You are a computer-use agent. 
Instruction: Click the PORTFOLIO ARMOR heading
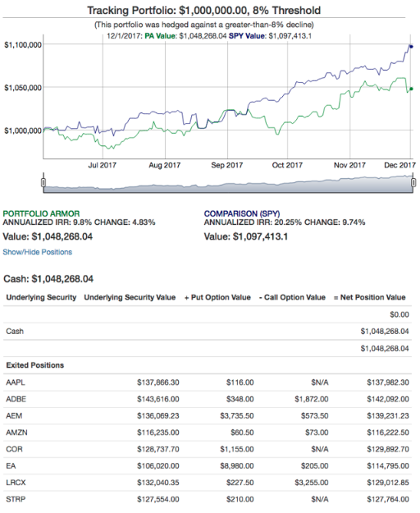point(41,213)
